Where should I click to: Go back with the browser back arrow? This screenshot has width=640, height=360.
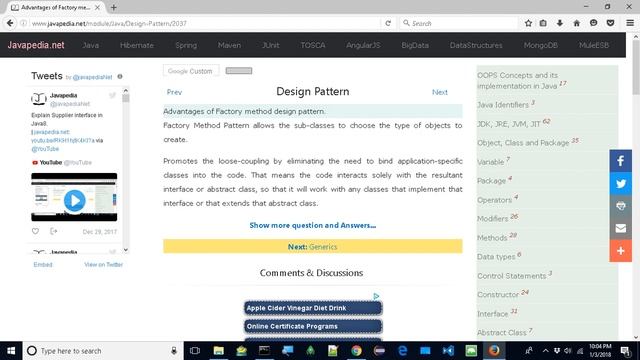[10, 23]
